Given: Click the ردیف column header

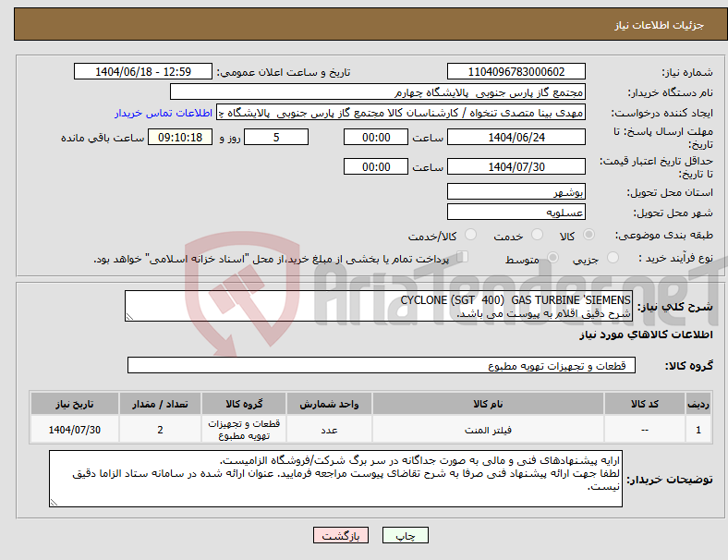Looking at the screenshot, I should (x=698, y=404).
